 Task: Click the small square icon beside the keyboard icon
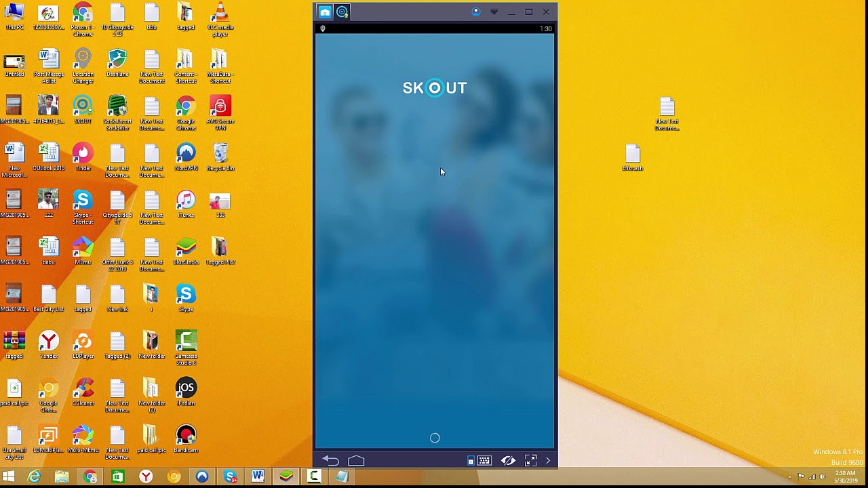471,461
